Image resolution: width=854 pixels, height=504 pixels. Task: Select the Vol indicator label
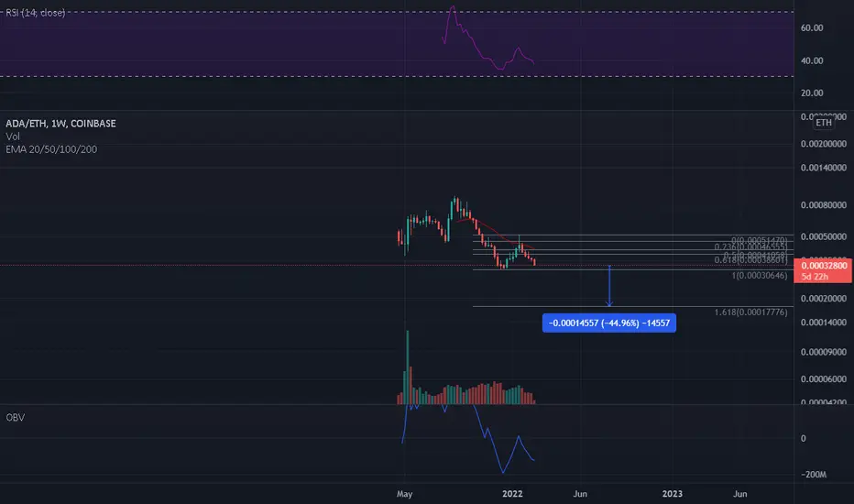pos(13,137)
